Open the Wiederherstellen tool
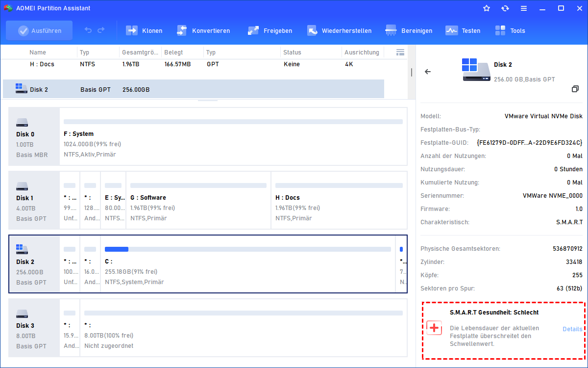 pyautogui.click(x=312, y=30)
